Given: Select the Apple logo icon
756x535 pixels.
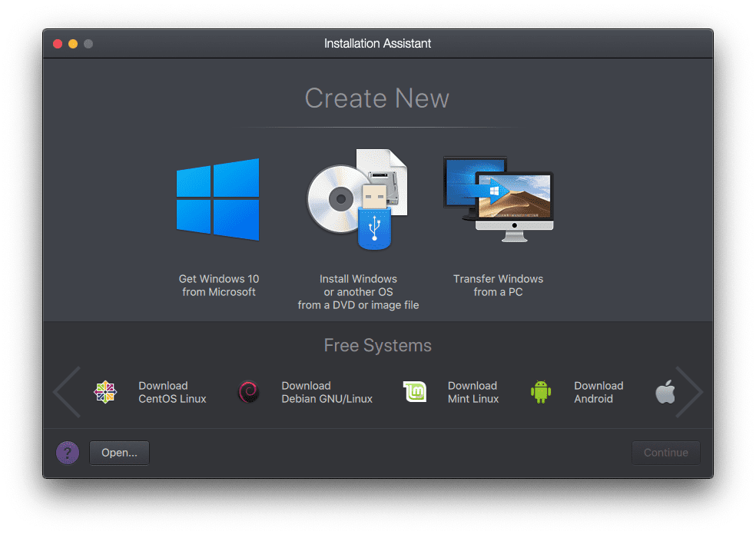Looking at the screenshot, I should tap(665, 392).
